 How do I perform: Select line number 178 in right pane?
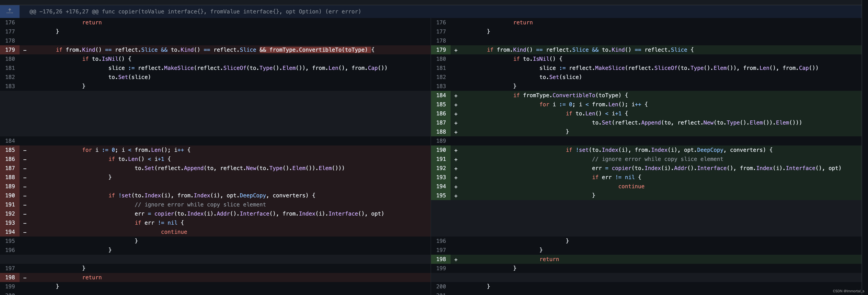click(441, 41)
